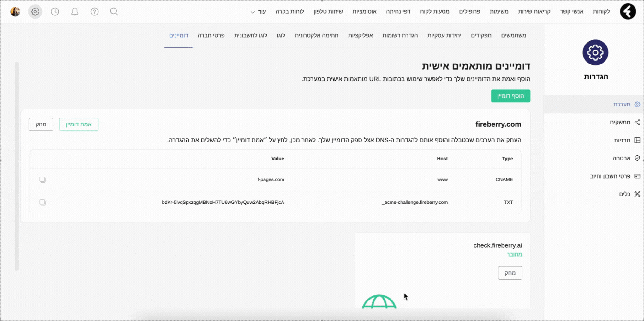Click the settings gear icon in top bar
This screenshot has height=321, width=644.
click(35, 12)
